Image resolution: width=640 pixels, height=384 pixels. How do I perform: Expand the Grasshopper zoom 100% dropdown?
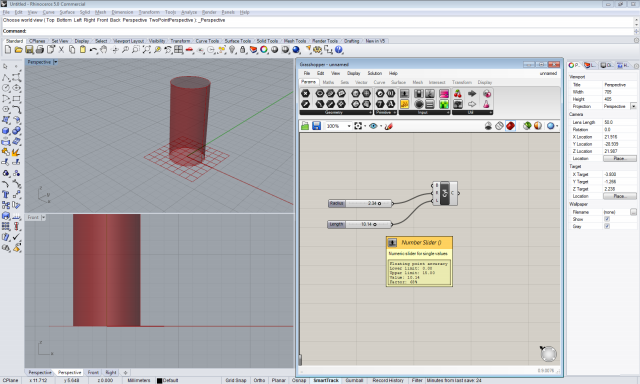pos(349,126)
